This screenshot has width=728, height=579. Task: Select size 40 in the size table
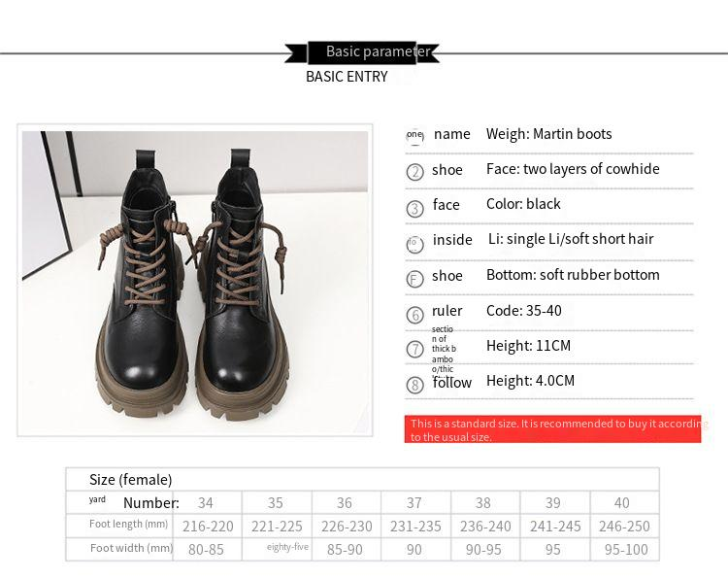(x=622, y=503)
